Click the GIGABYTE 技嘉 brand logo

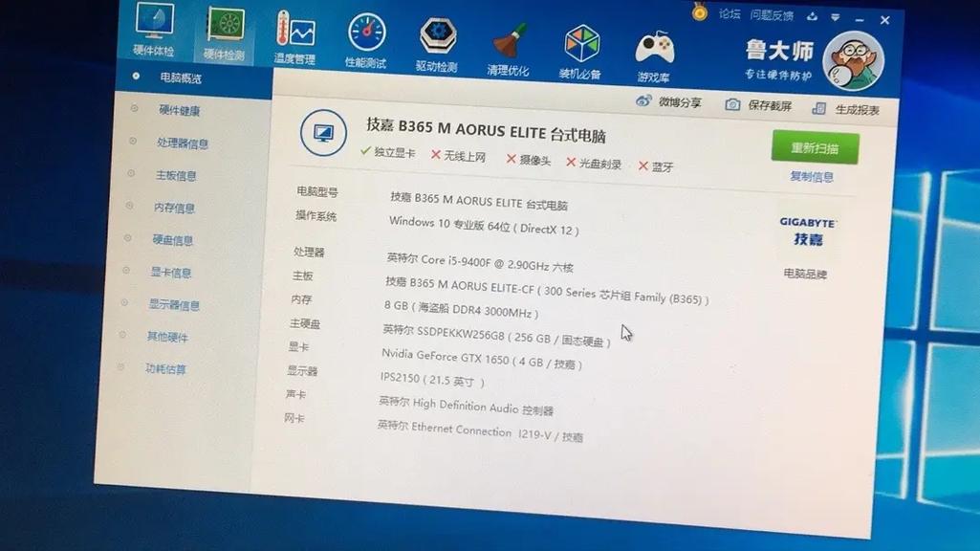point(808,231)
